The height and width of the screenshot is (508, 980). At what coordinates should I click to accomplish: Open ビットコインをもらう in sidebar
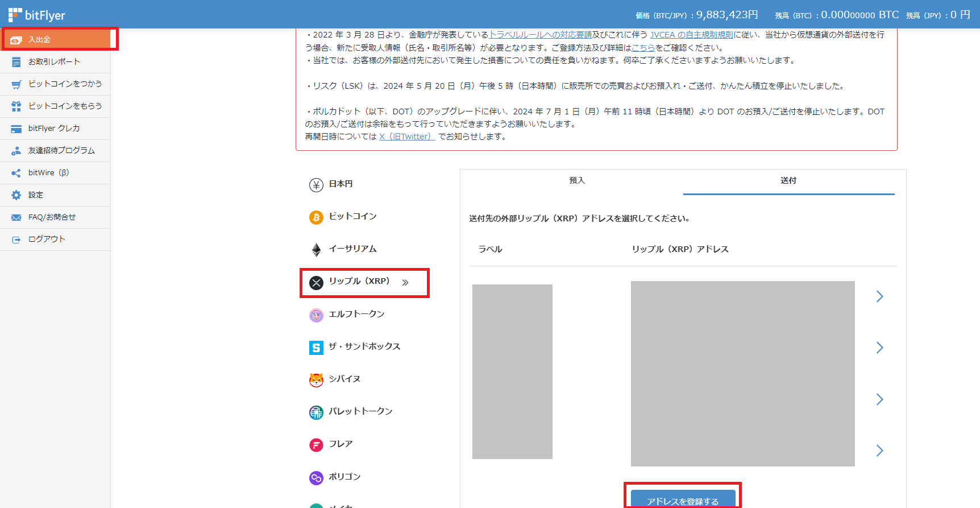point(55,106)
